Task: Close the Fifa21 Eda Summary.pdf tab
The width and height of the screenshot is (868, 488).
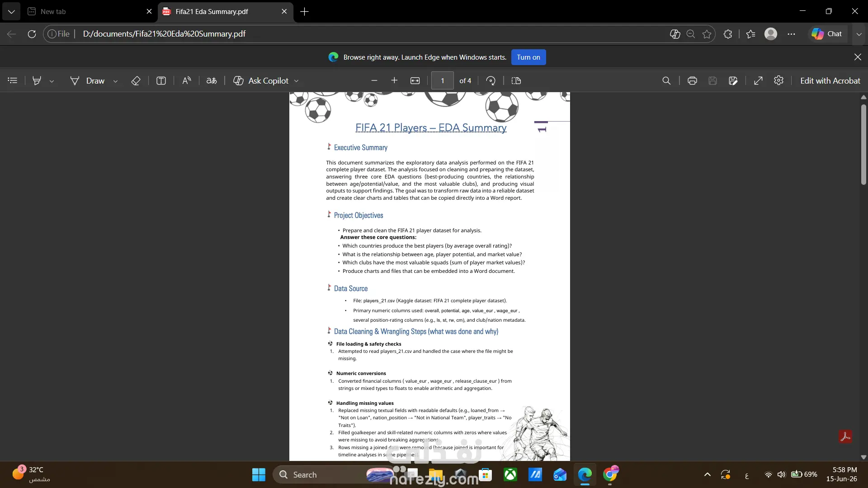Action: tap(284, 11)
